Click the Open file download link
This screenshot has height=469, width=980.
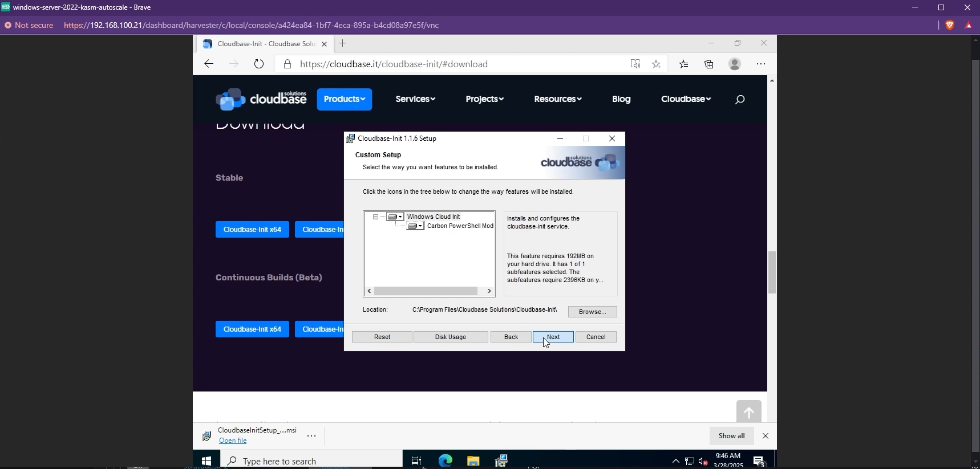pyautogui.click(x=233, y=441)
